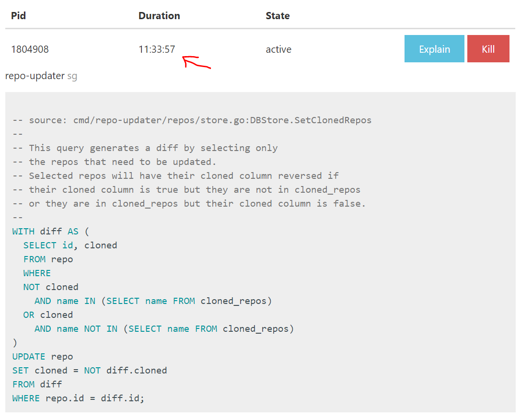This screenshot has height=420, width=521.
Task: Click the 'WHERE repo.id = diff.id;' line
Action: (79, 398)
